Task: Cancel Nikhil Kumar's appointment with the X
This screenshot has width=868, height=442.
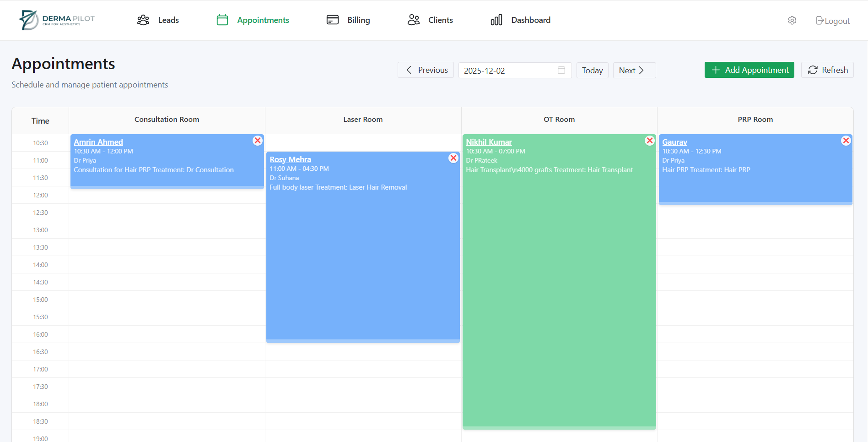Action: 650,141
